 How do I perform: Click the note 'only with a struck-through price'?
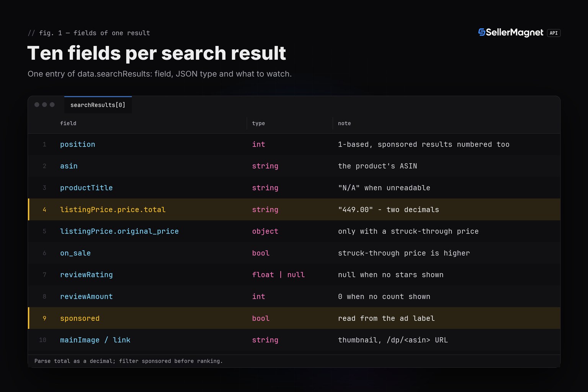tap(408, 231)
